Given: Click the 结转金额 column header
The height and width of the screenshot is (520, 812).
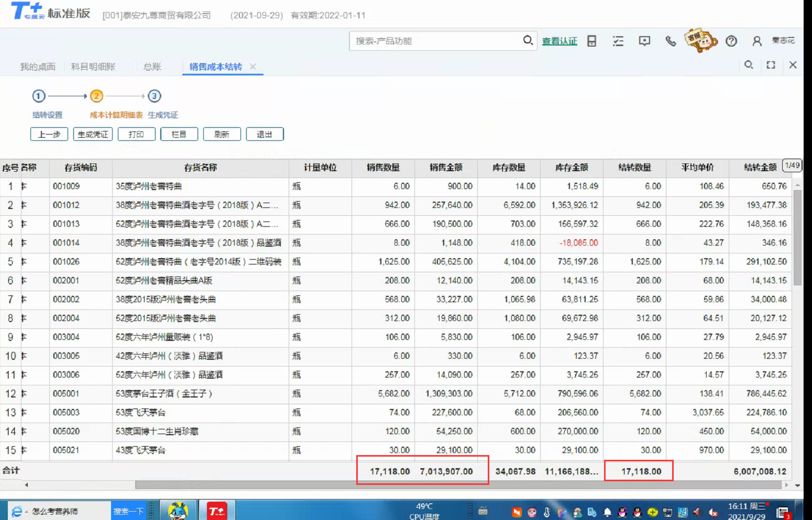Looking at the screenshot, I should click(760, 168).
